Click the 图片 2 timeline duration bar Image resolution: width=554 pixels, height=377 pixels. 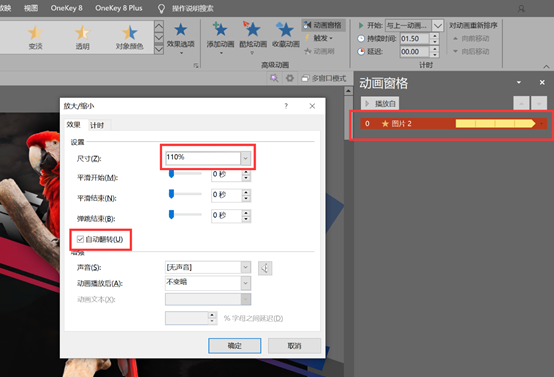click(495, 123)
